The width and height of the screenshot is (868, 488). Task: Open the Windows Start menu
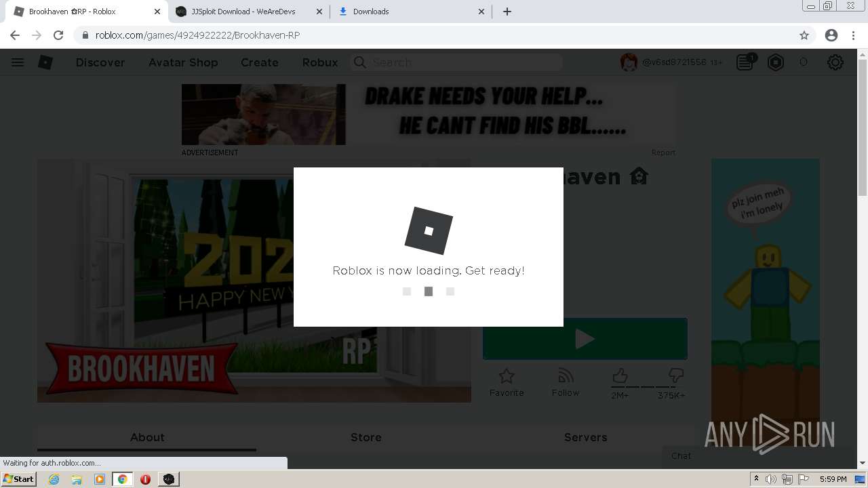point(19,479)
